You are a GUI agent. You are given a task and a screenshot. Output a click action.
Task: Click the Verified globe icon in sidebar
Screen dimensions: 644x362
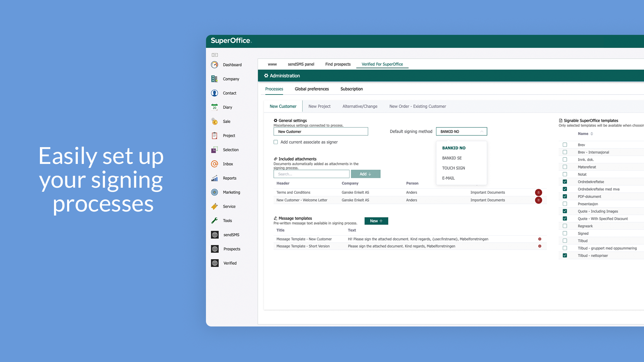(x=215, y=263)
